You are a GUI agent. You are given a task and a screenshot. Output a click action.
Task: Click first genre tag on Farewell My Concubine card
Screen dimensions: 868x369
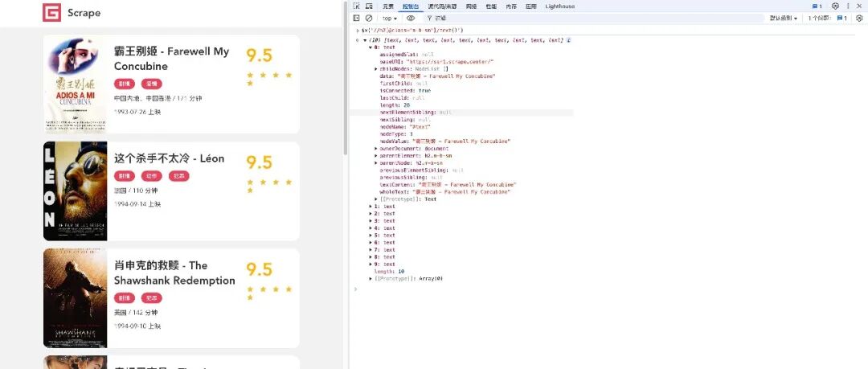(125, 84)
